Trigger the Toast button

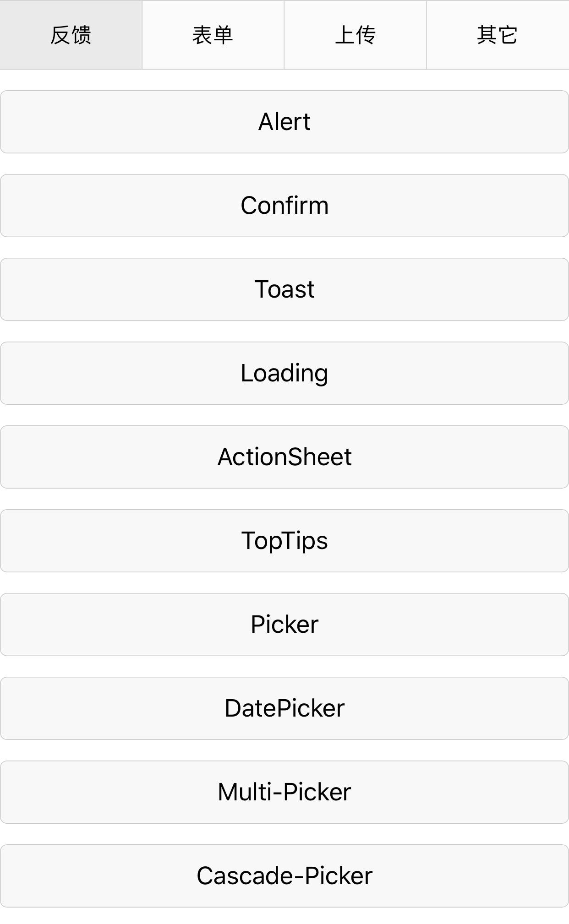coord(284,289)
